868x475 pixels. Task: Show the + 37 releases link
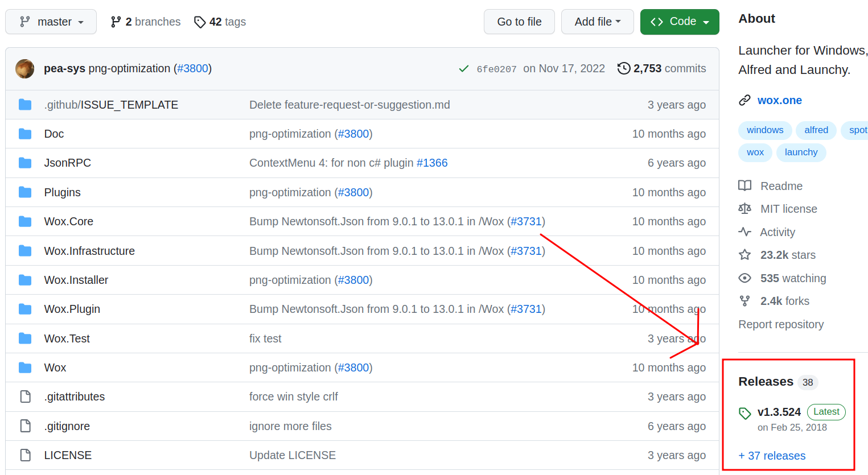(772, 456)
